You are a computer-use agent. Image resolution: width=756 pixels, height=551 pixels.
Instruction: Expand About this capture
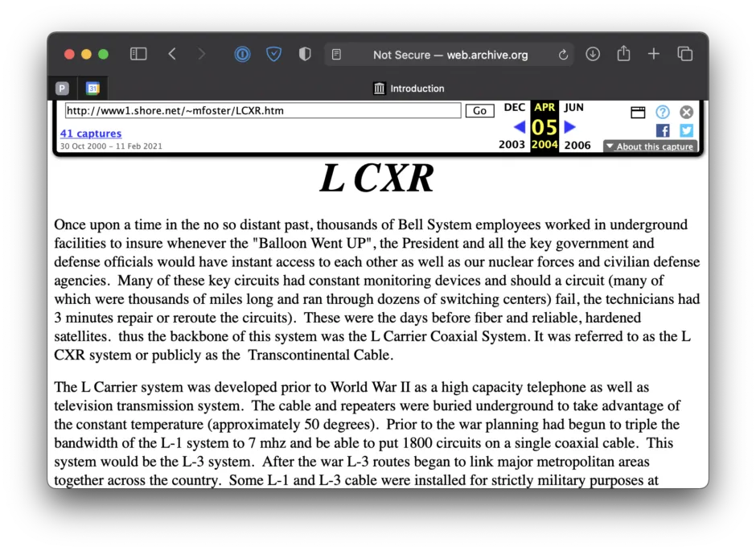click(x=650, y=146)
